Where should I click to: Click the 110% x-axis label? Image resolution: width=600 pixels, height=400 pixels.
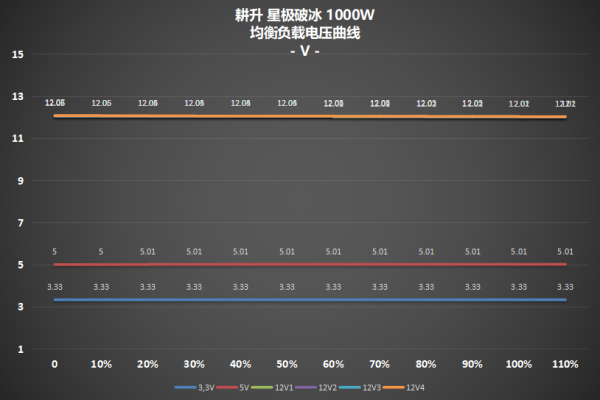(x=565, y=364)
